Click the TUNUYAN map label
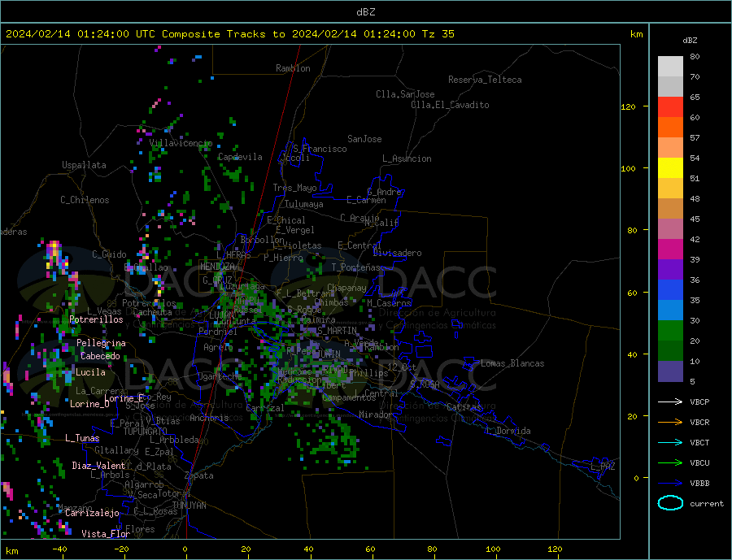The height and width of the screenshot is (560, 732). 189,506
